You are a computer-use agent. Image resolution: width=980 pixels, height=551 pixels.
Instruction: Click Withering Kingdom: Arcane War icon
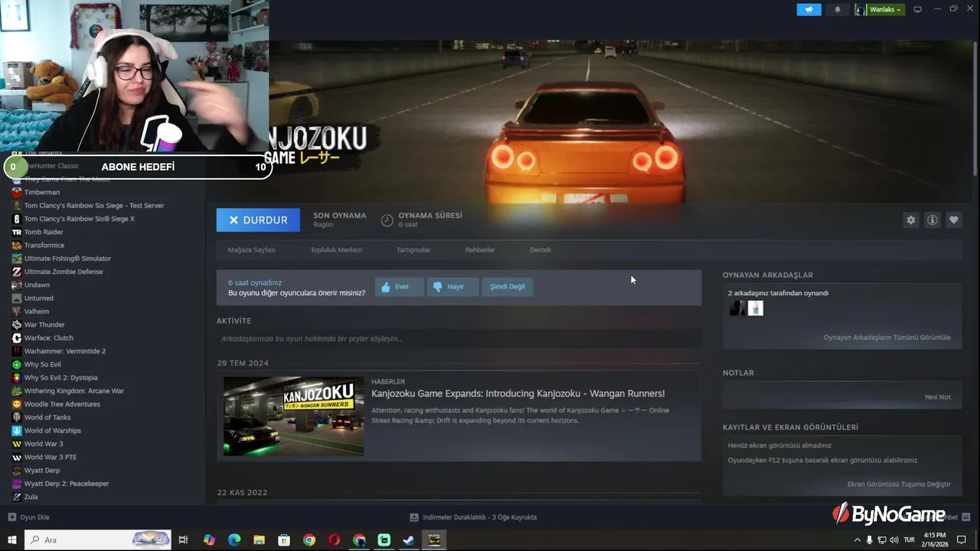[17, 391]
